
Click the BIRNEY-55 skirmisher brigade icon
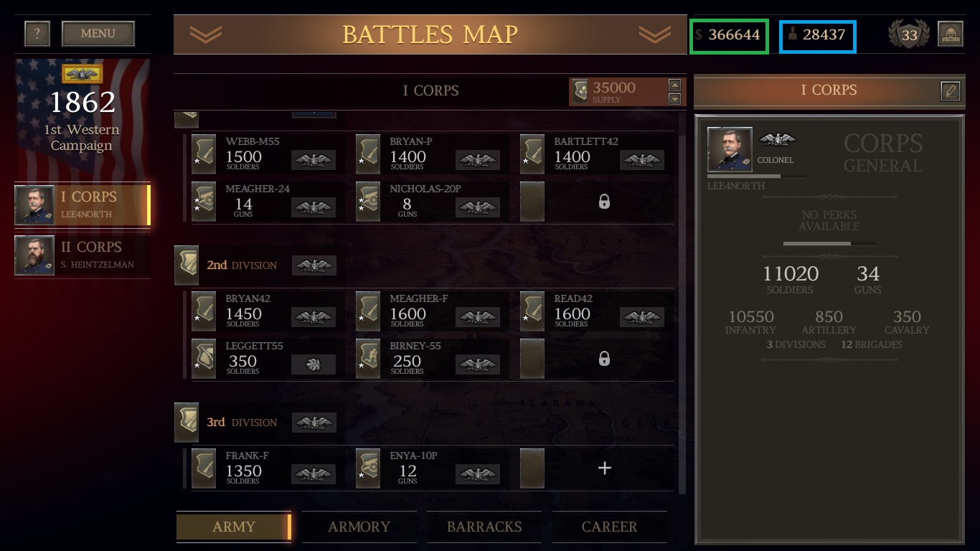368,359
